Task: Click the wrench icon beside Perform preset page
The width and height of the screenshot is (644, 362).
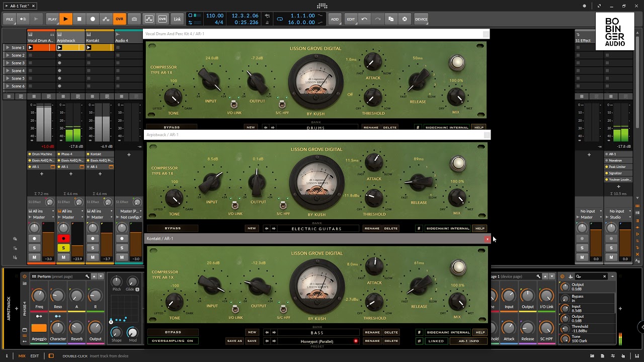Action: tap(87, 277)
